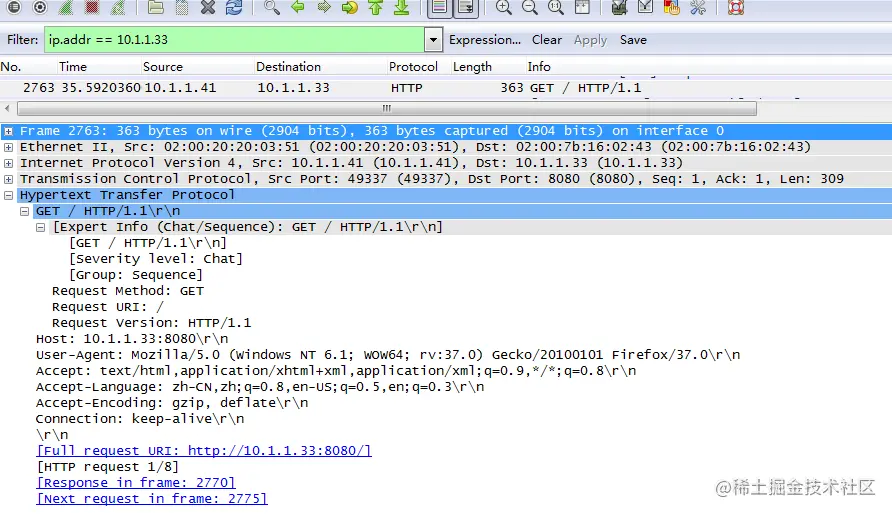
Task: Find a packet with magnifier icon
Action: coord(271,7)
